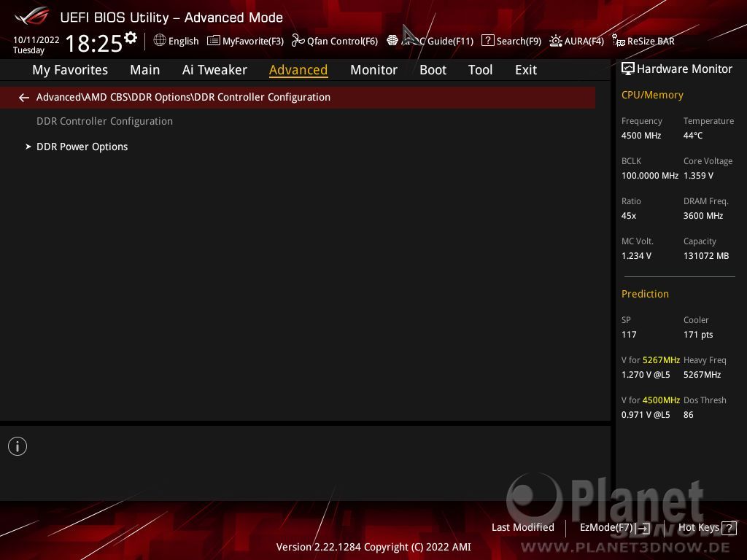
Task: Click the EzMode exit arrow icon
Action: tap(644, 528)
